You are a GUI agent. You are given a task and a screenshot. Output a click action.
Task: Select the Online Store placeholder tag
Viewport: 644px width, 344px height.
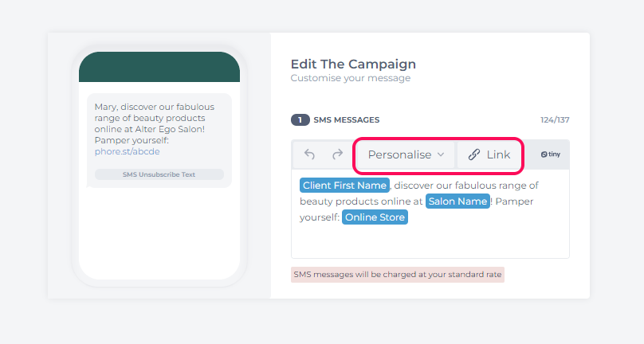tap(375, 217)
